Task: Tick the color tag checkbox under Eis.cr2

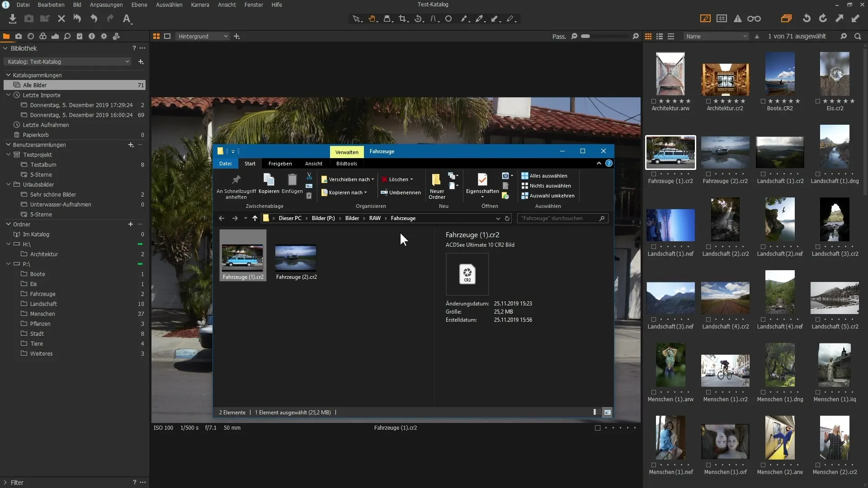Action: pyautogui.click(x=818, y=101)
